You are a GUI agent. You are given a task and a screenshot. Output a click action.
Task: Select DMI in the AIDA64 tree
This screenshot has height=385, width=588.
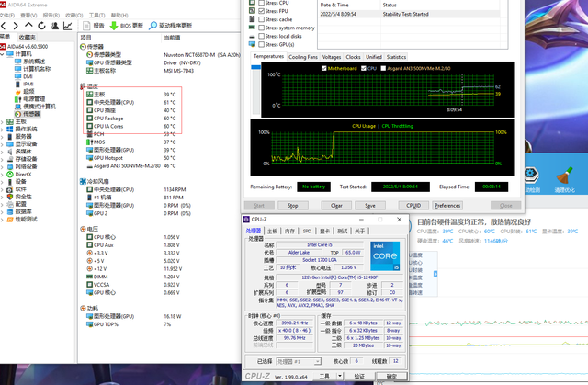[24, 76]
